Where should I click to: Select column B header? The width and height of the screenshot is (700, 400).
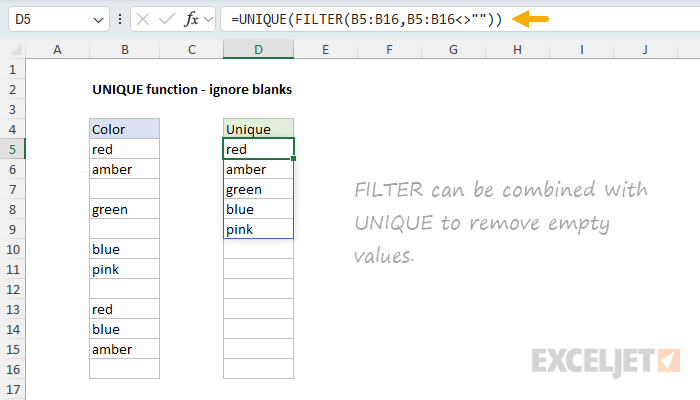coord(125,50)
